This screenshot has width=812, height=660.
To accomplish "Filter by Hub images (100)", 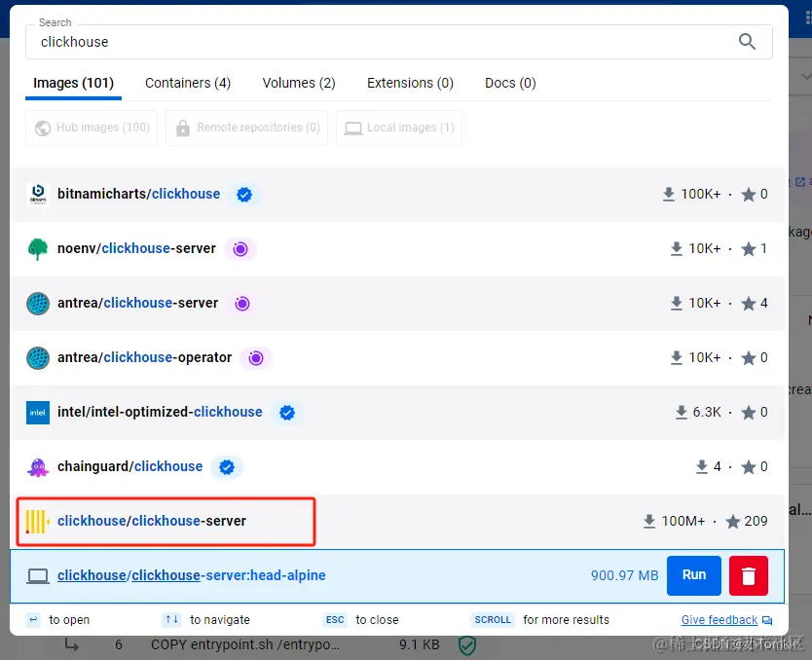I will click(92, 128).
